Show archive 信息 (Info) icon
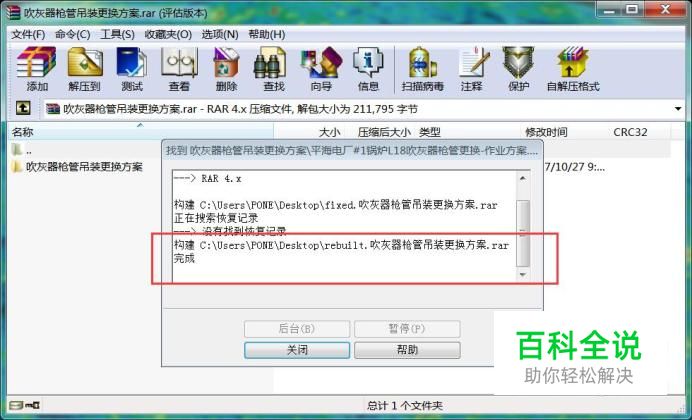The width and height of the screenshot is (692, 420). (x=368, y=68)
